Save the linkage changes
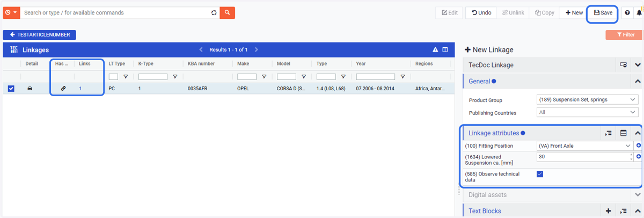Screen dimensions: 644x218 click(603, 12)
